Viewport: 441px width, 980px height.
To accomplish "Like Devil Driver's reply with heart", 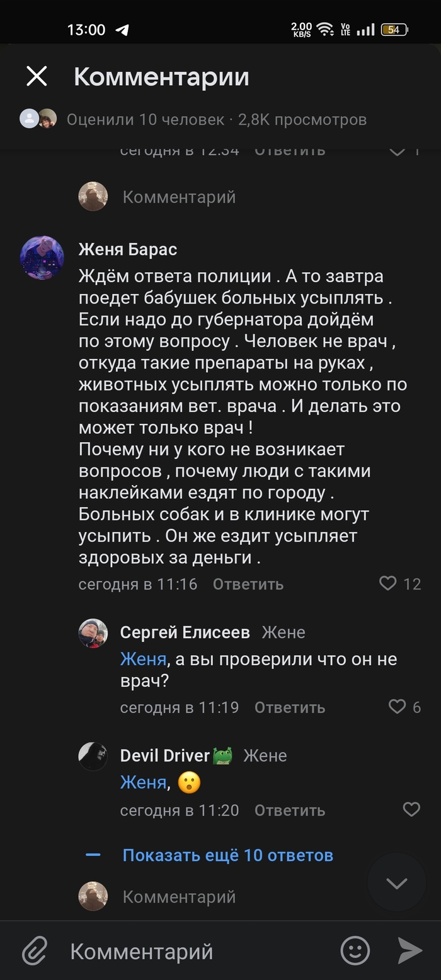I will coord(411,809).
